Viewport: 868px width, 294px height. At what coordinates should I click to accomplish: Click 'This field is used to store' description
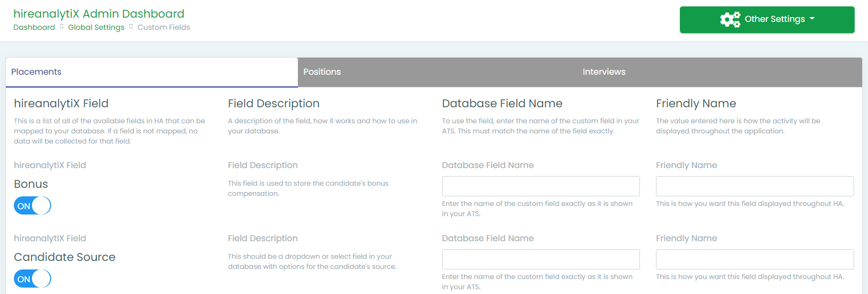[308, 188]
